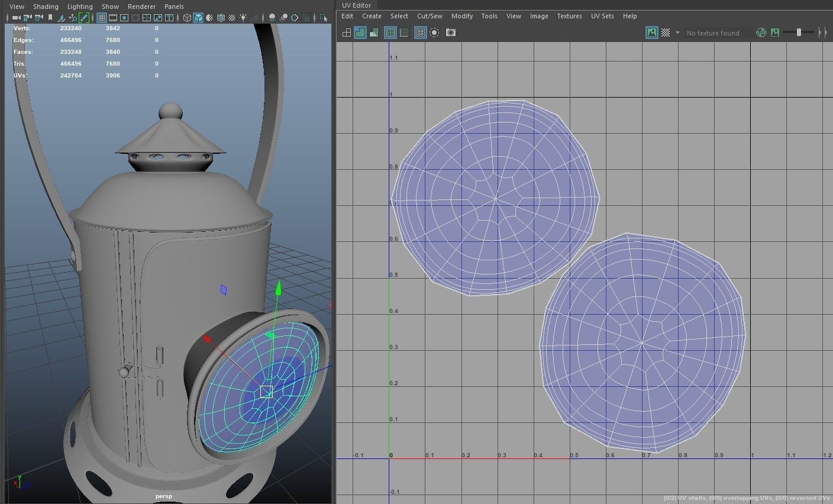Open the UV snapshot camera tool
833x504 pixels.
451,33
